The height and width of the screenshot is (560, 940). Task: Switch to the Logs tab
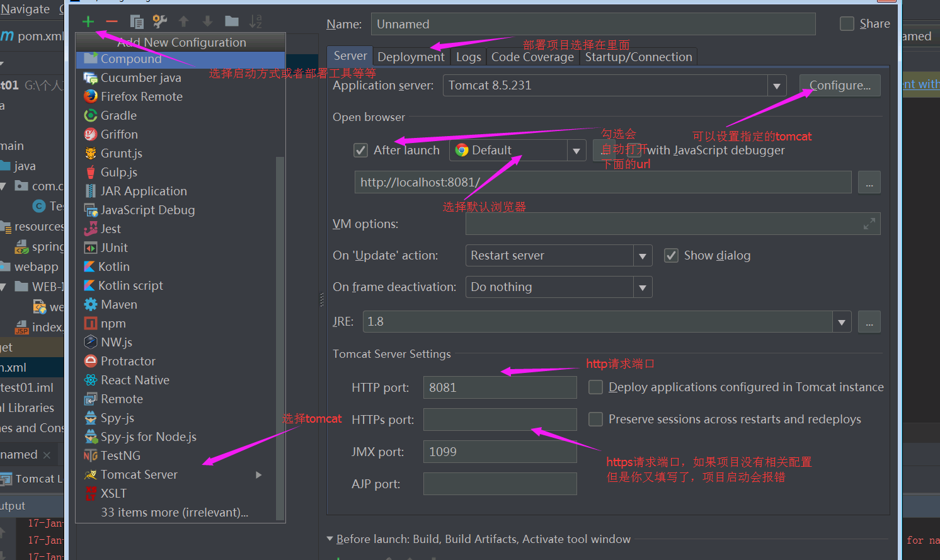[x=469, y=57]
